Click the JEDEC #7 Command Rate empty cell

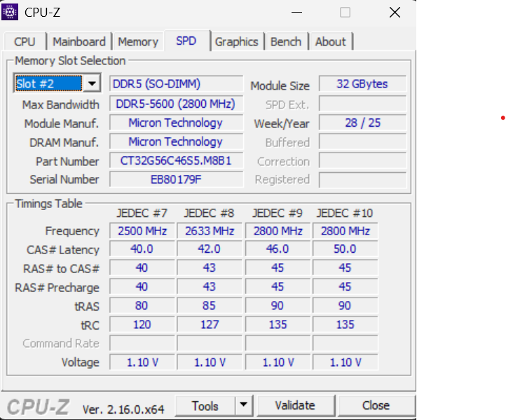[x=142, y=343]
